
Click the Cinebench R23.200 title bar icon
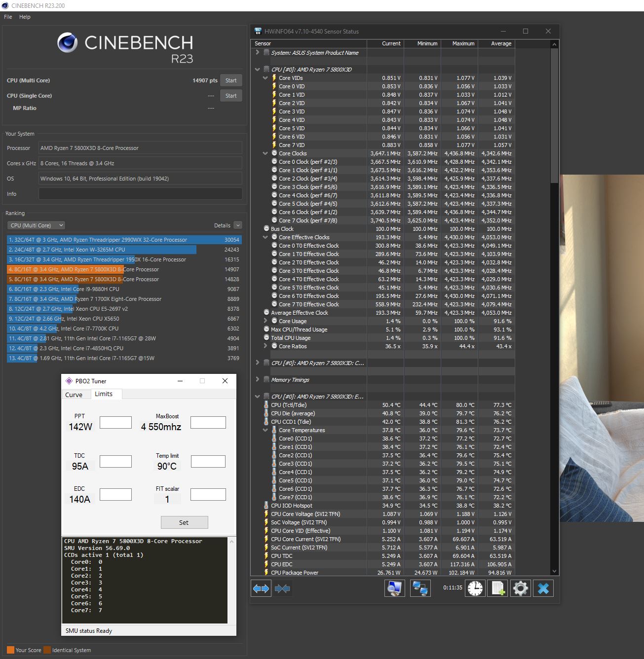5,5
